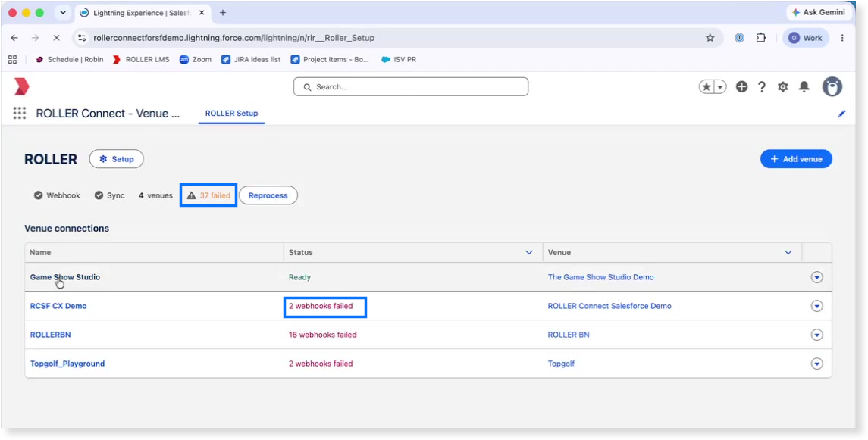This screenshot has height=440, width=868.
Task: Open The Game Show Studio Demo venue
Action: pos(600,277)
